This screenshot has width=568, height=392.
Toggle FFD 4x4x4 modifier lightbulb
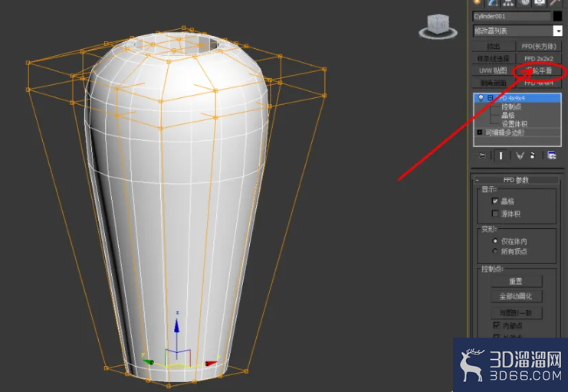coord(481,98)
